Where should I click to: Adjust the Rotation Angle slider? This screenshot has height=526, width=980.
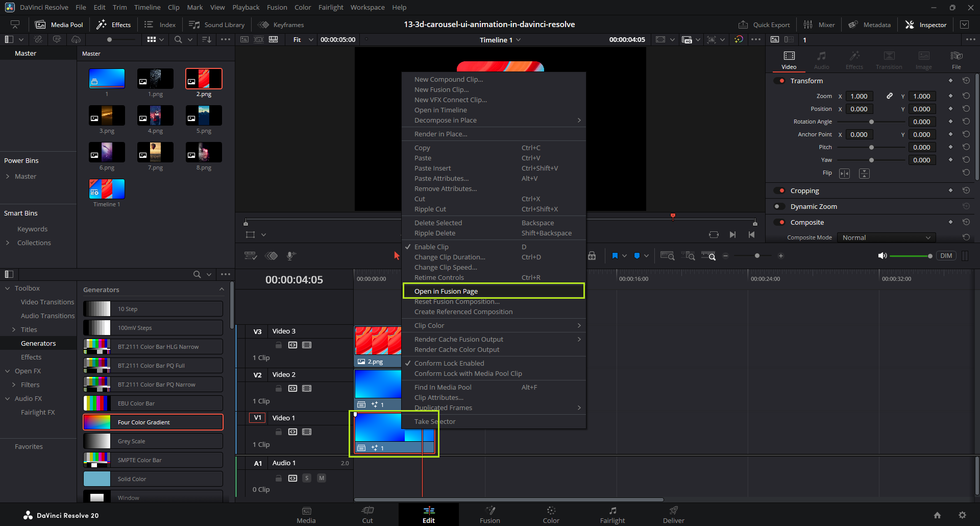[871, 122]
